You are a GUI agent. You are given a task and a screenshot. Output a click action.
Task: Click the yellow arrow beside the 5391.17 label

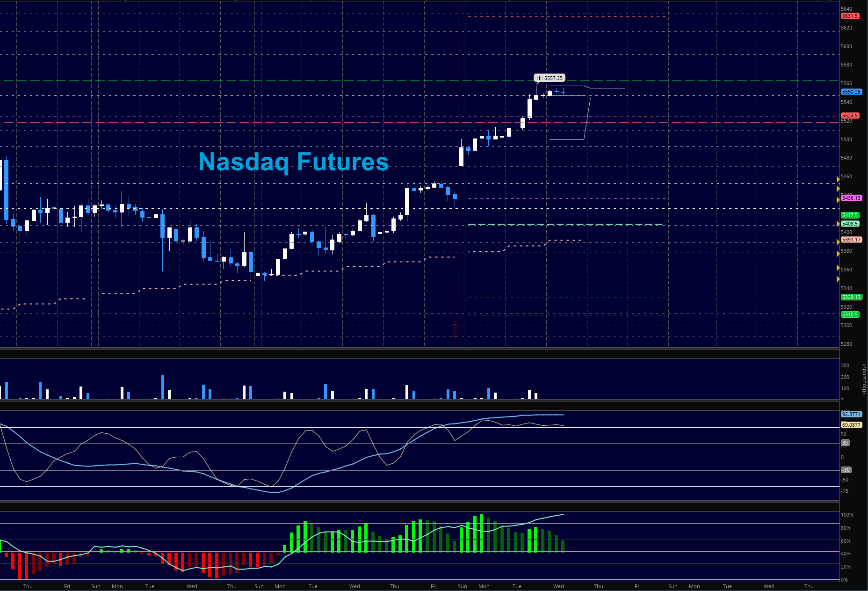[838, 241]
